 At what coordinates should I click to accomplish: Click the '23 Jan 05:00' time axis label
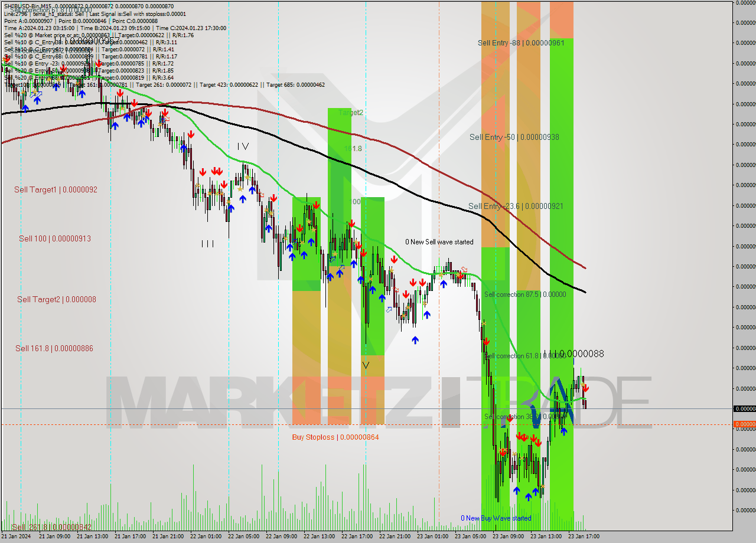pos(471,537)
